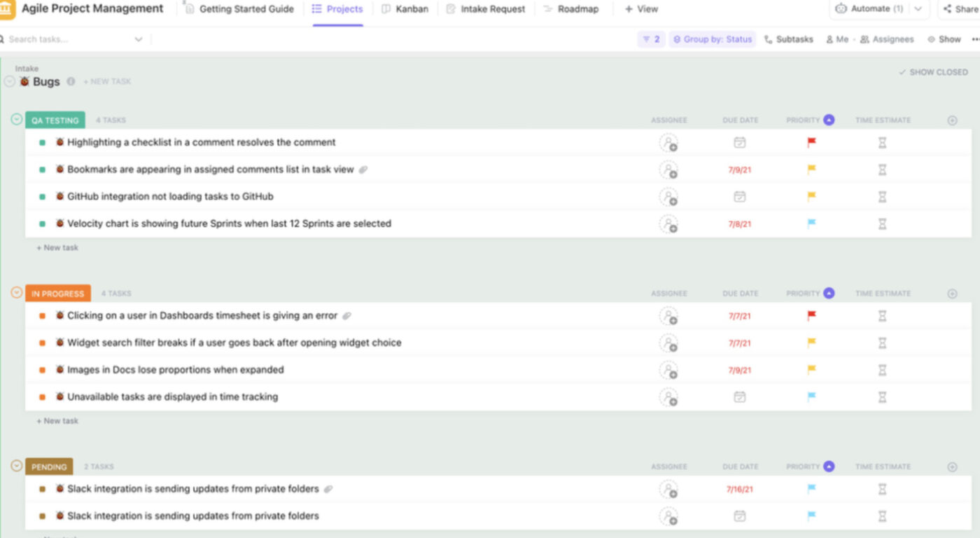Viewport: 980px width, 538px height.
Task: Toggle Show Closed tasks
Action: 933,72
